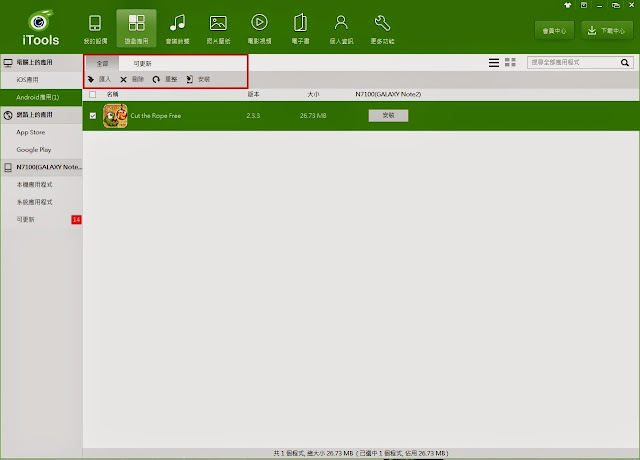This screenshot has height=460, width=640.
Task: Open the Music note icon section
Action: point(177,28)
